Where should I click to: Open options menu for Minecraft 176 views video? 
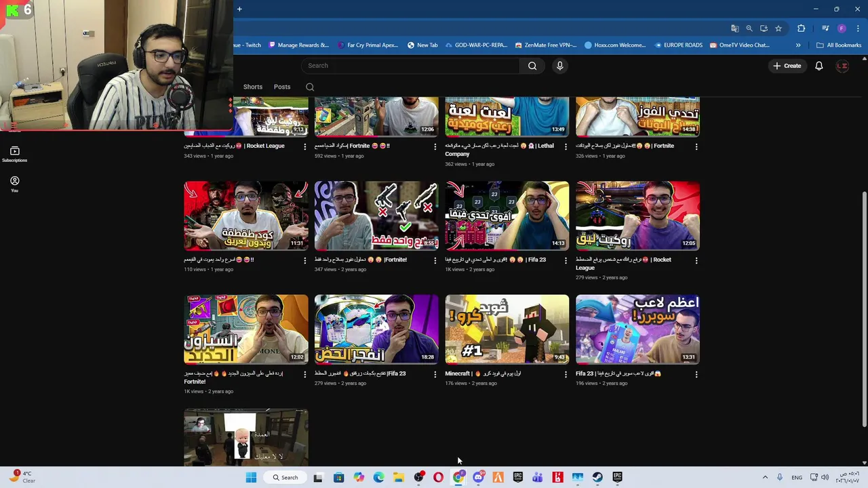click(x=566, y=374)
